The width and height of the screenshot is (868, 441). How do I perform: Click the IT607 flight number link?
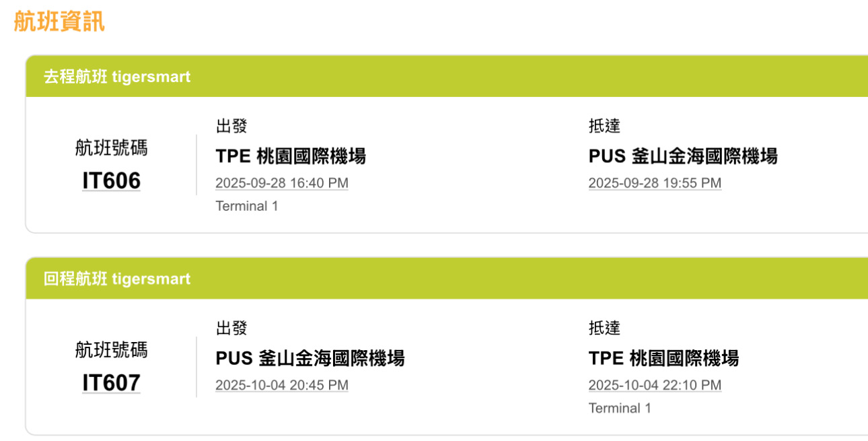(x=111, y=382)
